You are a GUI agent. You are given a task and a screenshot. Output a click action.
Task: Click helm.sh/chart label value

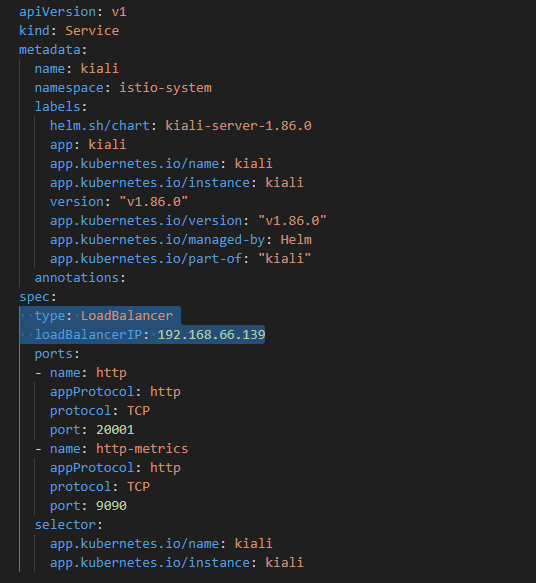[x=238, y=126]
